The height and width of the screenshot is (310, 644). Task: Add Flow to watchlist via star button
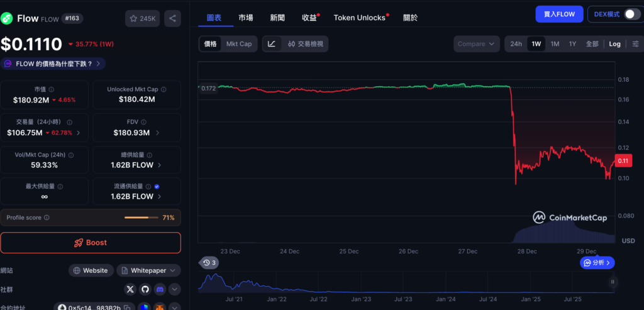(142, 19)
